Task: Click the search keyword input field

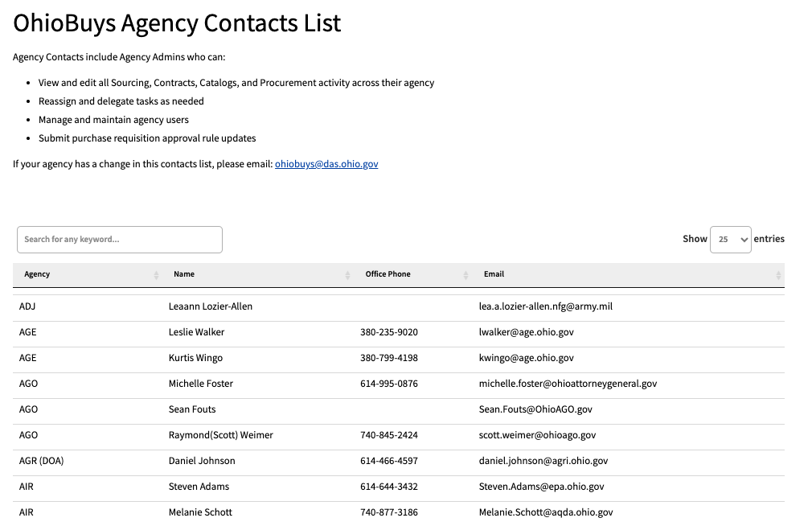Action: 119,239
